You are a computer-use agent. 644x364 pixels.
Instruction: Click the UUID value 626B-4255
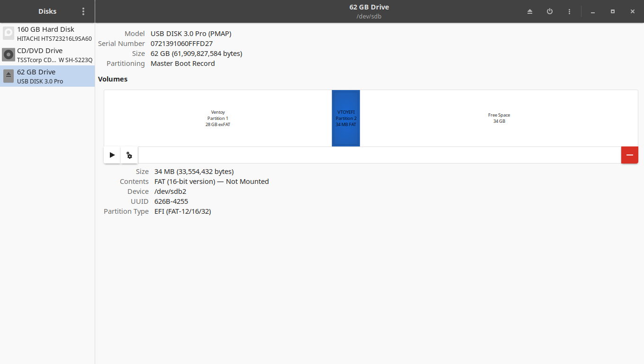tap(171, 201)
